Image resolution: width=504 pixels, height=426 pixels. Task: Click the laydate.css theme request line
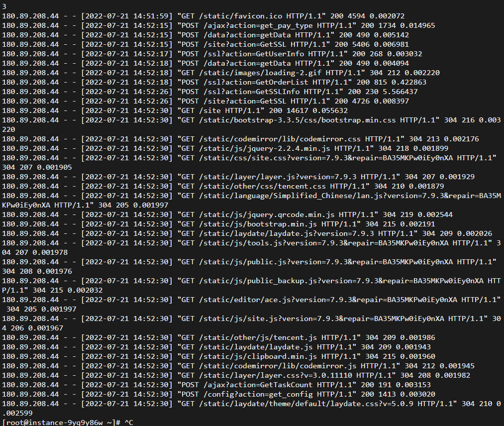click(251, 408)
